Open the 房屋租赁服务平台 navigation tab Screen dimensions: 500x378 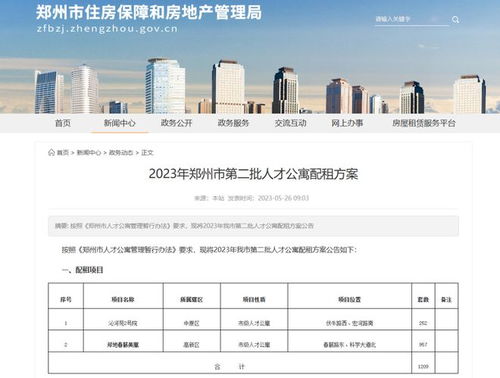coord(423,123)
